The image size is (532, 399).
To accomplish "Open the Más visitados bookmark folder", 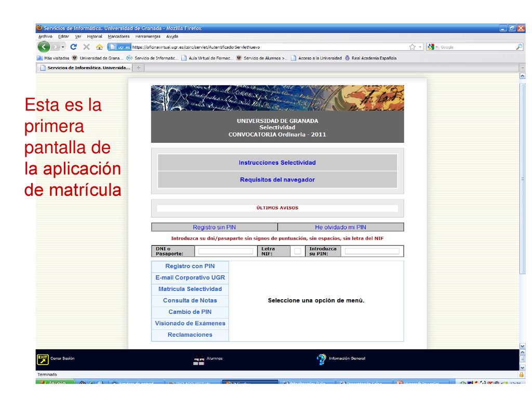I will [53, 58].
